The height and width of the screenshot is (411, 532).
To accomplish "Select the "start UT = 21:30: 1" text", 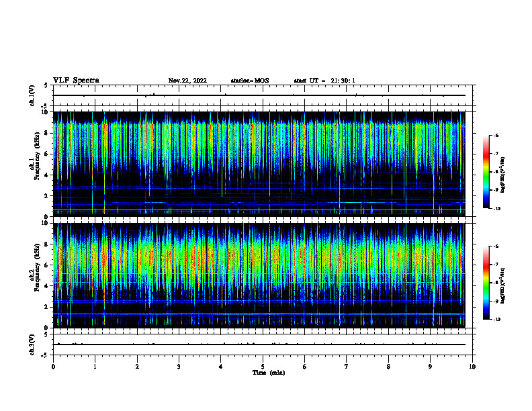I will point(324,81).
